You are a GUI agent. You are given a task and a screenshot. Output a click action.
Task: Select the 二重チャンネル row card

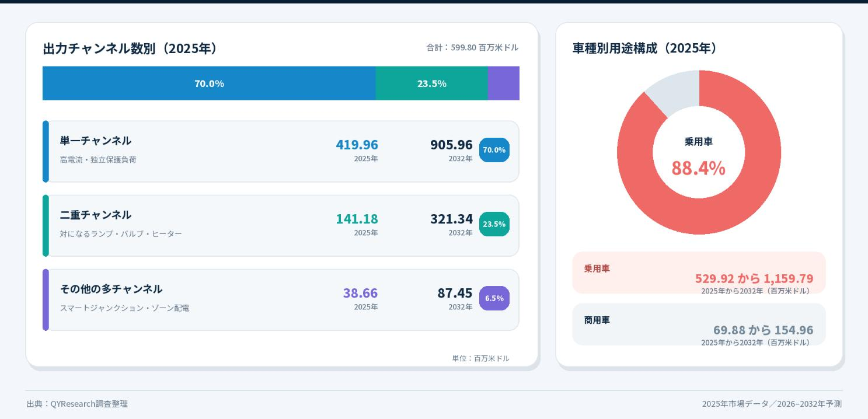281,226
